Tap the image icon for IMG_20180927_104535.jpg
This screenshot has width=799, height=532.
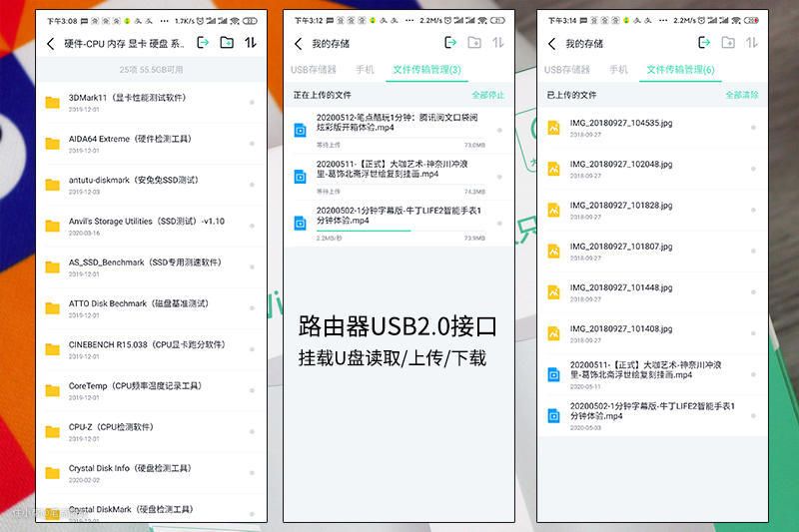[553, 128]
